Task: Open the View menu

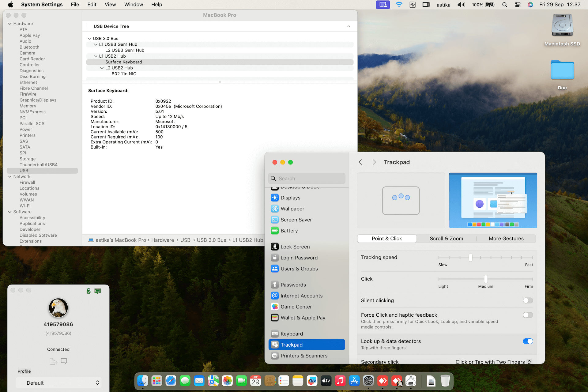Action: pyautogui.click(x=110, y=5)
